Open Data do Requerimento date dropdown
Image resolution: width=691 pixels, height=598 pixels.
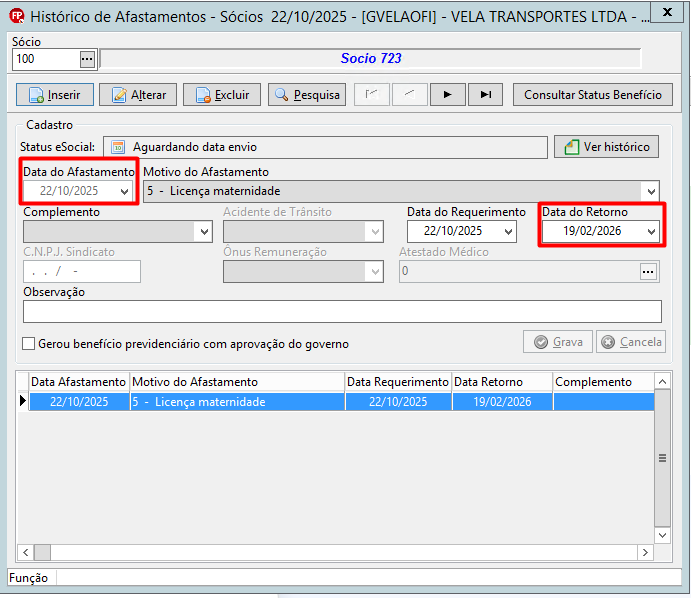tap(508, 231)
